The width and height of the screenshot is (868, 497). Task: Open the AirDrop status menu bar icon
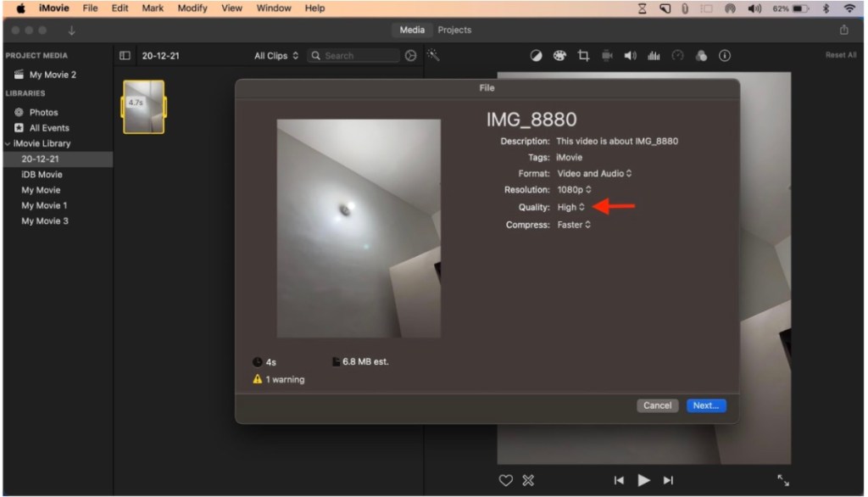(730, 8)
